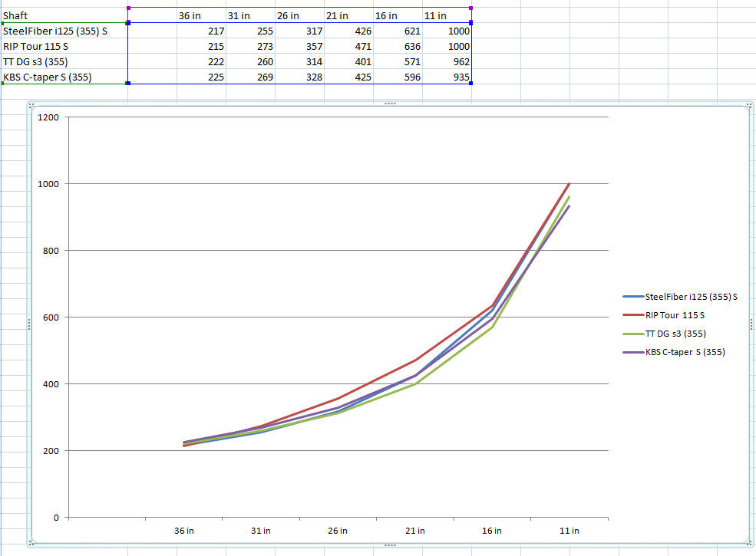Click the 31 in column header cell
Screen dimensions: 756x556
(251, 15)
